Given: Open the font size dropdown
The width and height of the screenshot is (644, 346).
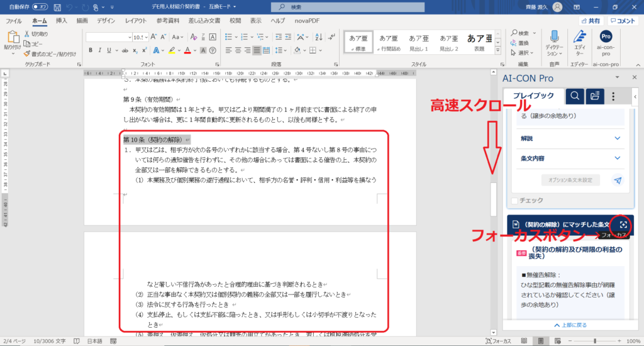Looking at the screenshot, I should 146,37.
